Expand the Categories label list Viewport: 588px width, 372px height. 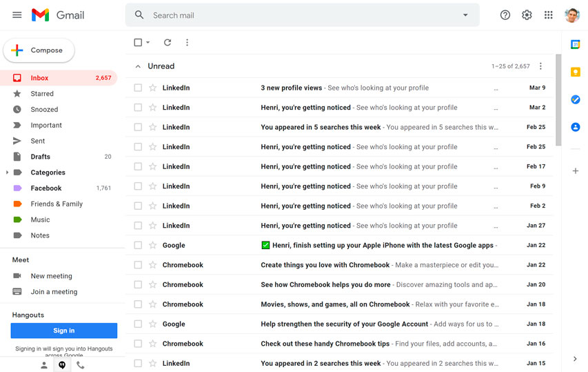[x=7, y=173]
